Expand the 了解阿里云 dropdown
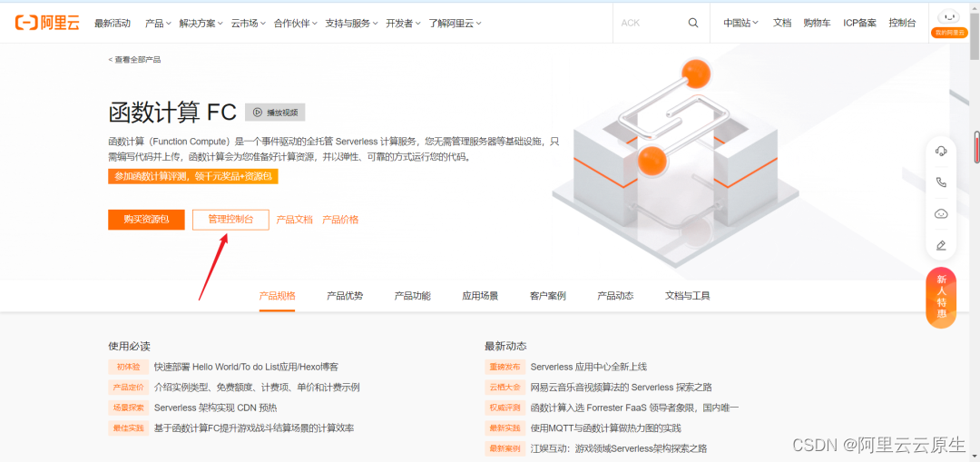 tap(455, 23)
